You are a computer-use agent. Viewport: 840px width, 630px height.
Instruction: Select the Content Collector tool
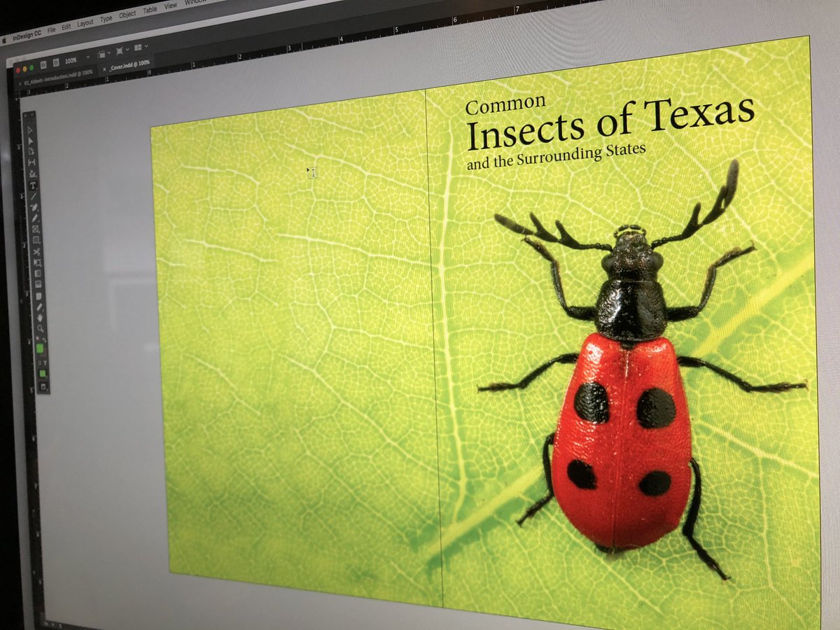[x=33, y=174]
